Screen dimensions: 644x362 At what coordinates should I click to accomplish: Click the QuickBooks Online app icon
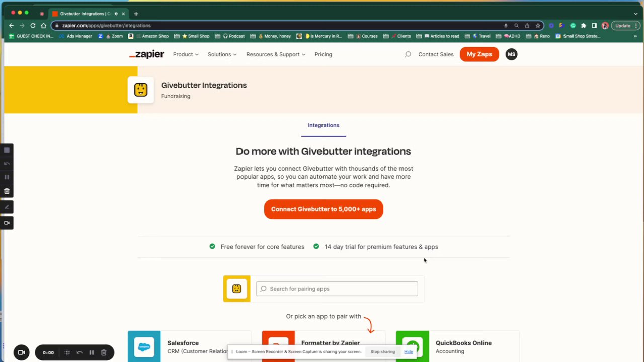tap(413, 346)
